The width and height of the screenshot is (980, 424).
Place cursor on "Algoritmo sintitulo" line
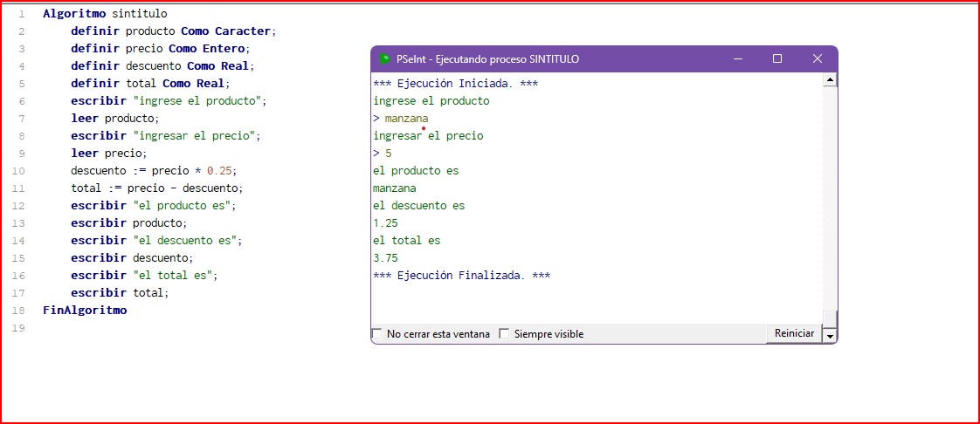point(105,14)
